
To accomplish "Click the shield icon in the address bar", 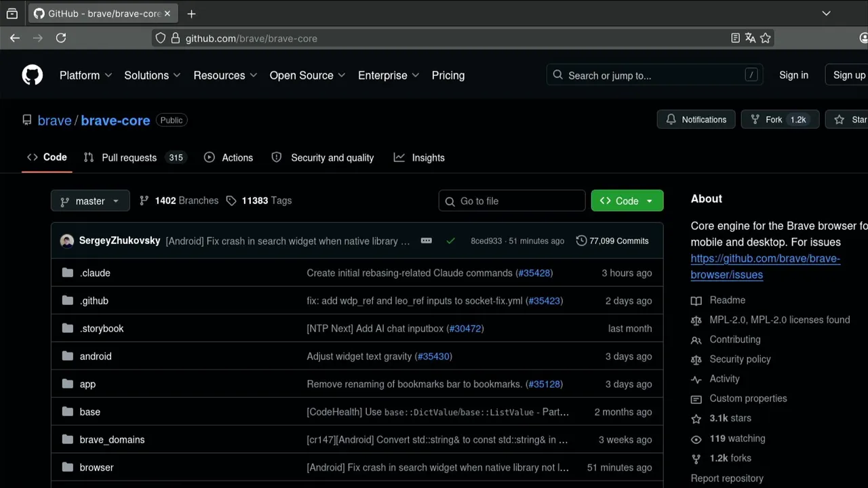I will 161,38.
